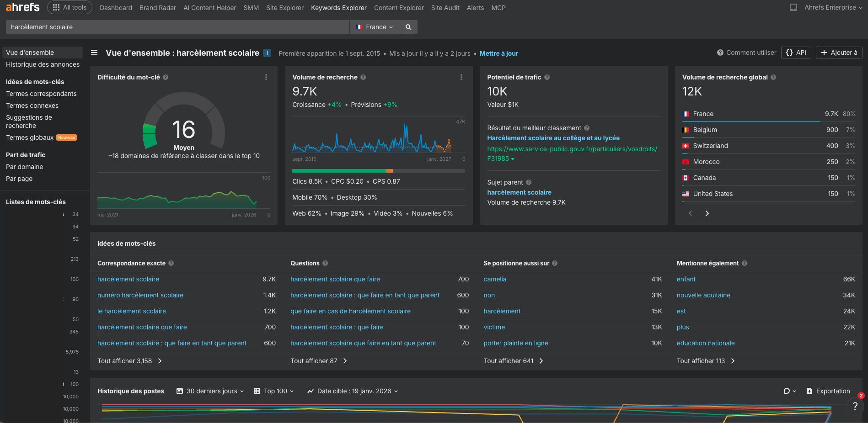
Task: Click the magnifying glass to run the search
Action: pos(408,27)
